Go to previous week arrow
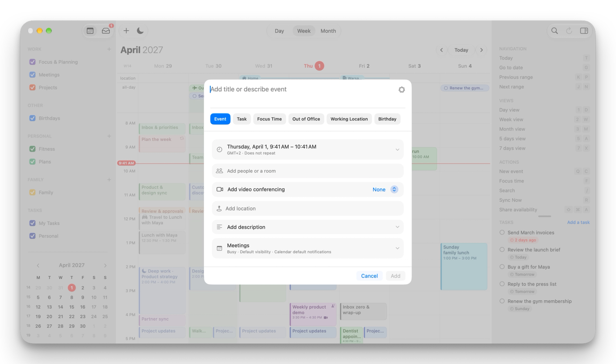 click(x=441, y=50)
